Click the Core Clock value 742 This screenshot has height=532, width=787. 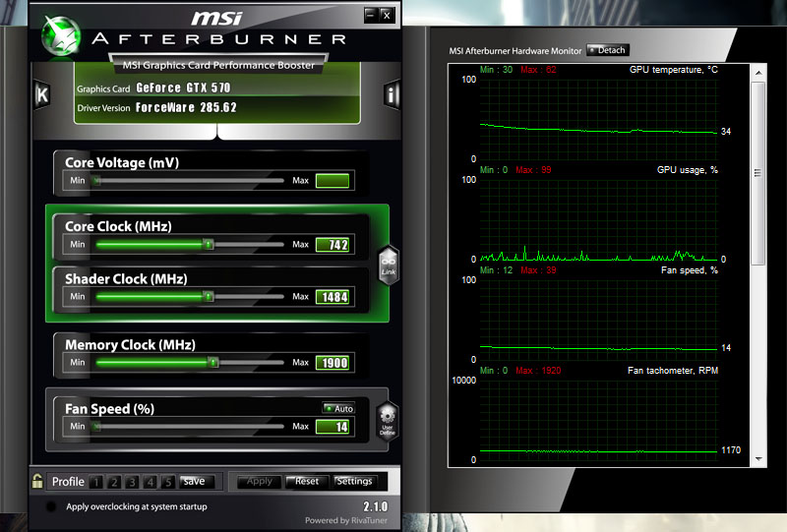pyautogui.click(x=333, y=245)
